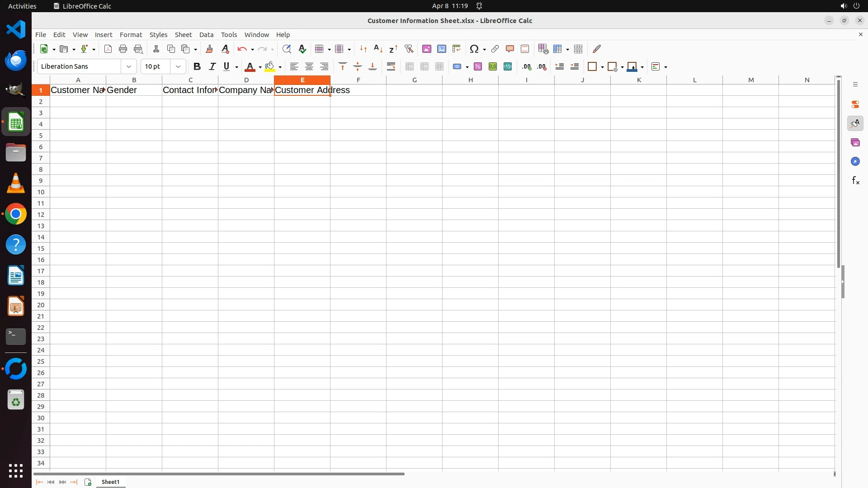The height and width of the screenshot is (488, 868).
Task: Expand the font name dropdown
Action: [x=129, y=66]
